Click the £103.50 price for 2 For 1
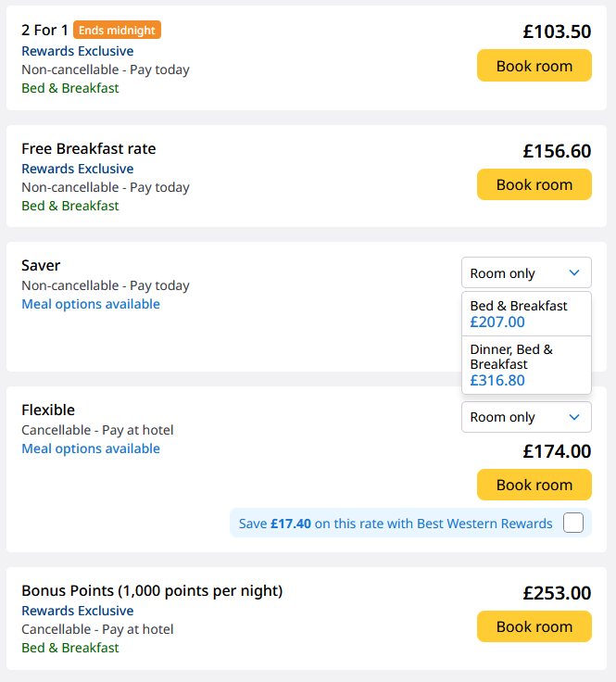Screen dimensions: 616x682 pyautogui.click(x=556, y=32)
